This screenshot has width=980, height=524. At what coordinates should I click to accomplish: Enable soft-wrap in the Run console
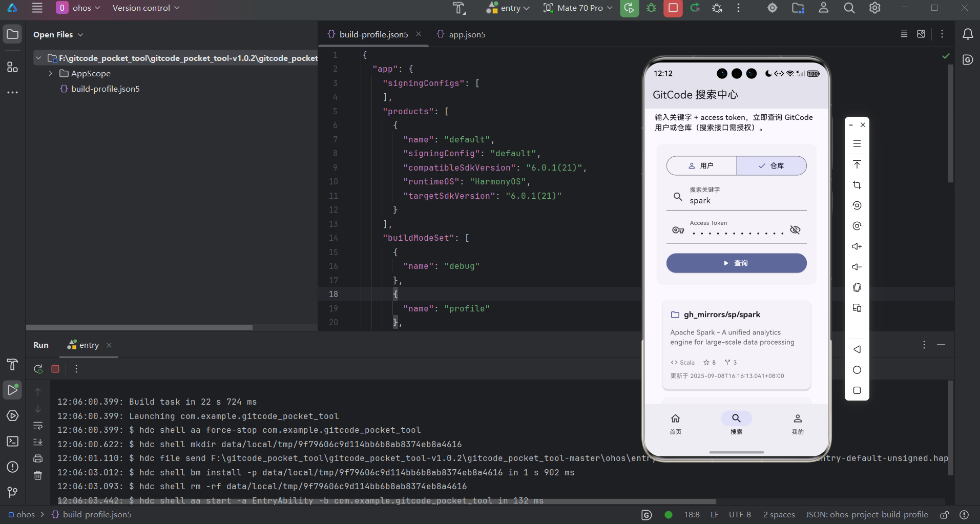tap(38, 426)
